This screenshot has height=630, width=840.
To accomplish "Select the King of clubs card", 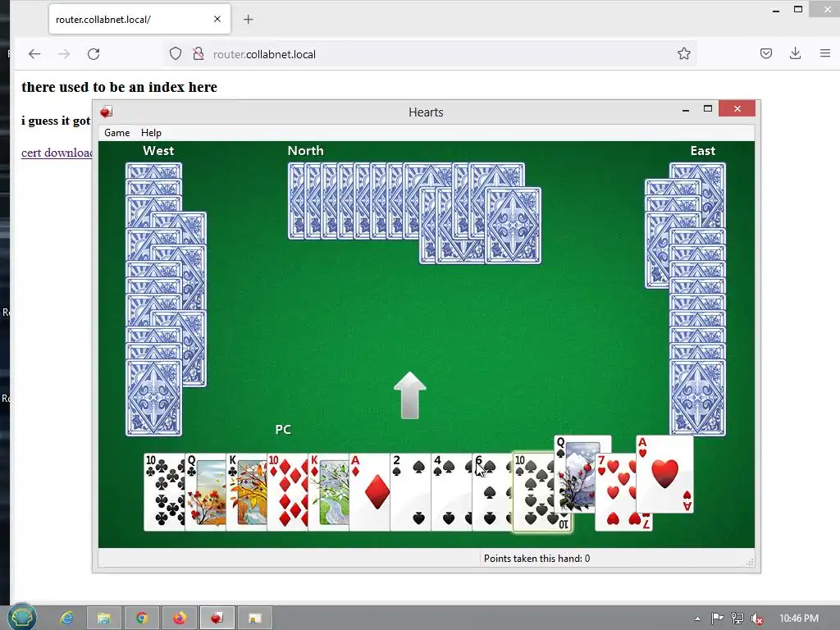I will (x=246, y=492).
